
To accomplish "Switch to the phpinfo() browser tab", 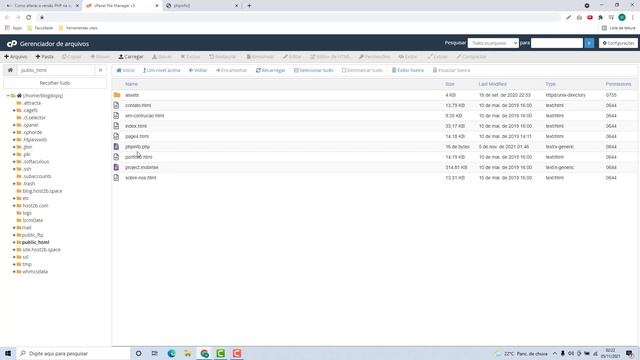I will pyautogui.click(x=202, y=6).
